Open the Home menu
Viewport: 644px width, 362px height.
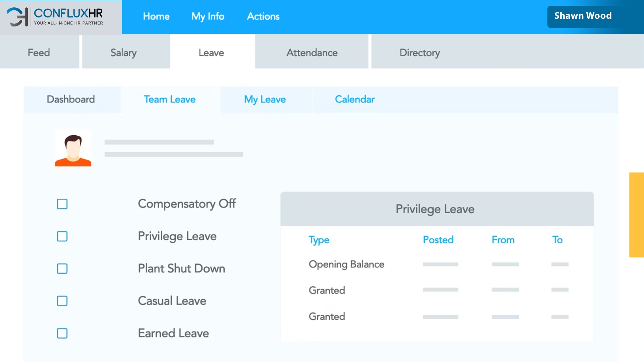156,16
